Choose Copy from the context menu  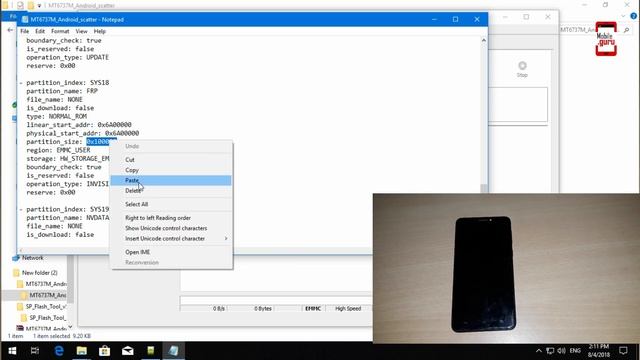(x=171, y=170)
